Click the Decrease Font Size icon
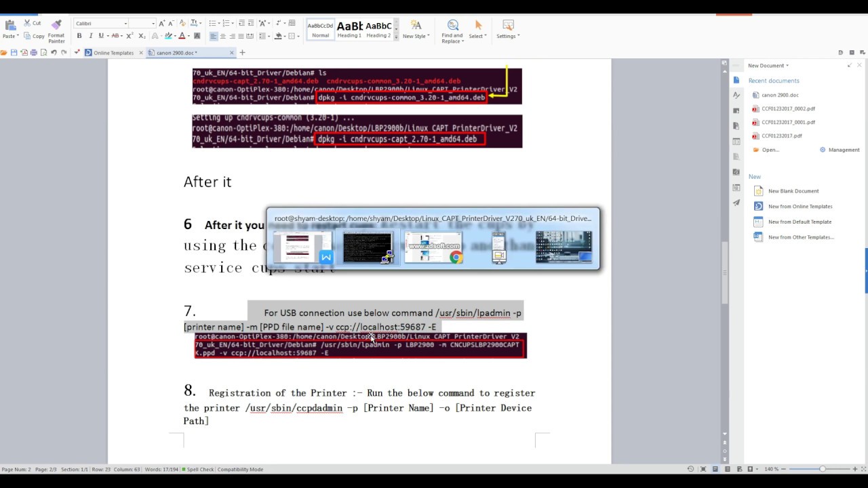The width and height of the screenshot is (868, 488). 172,23
